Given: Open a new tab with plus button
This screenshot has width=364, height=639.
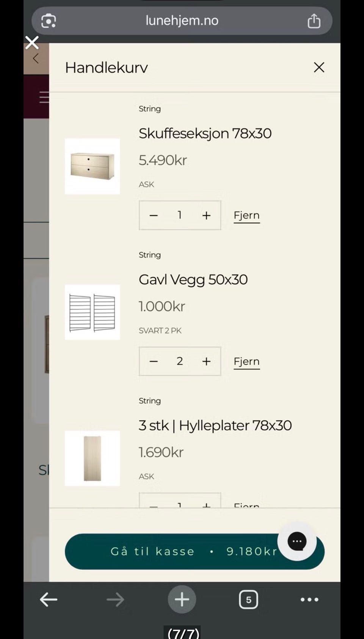Looking at the screenshot, I should (x=182, y=600).
